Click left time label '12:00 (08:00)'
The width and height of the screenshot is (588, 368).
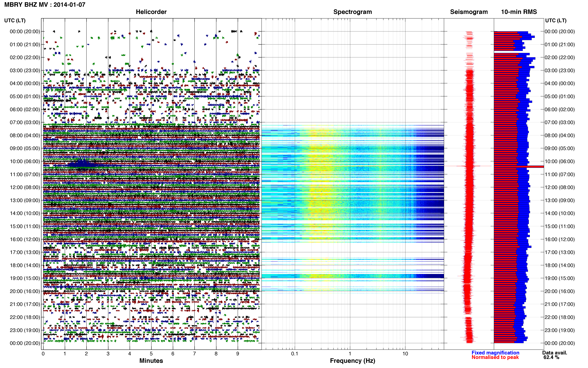click(25, 187)
